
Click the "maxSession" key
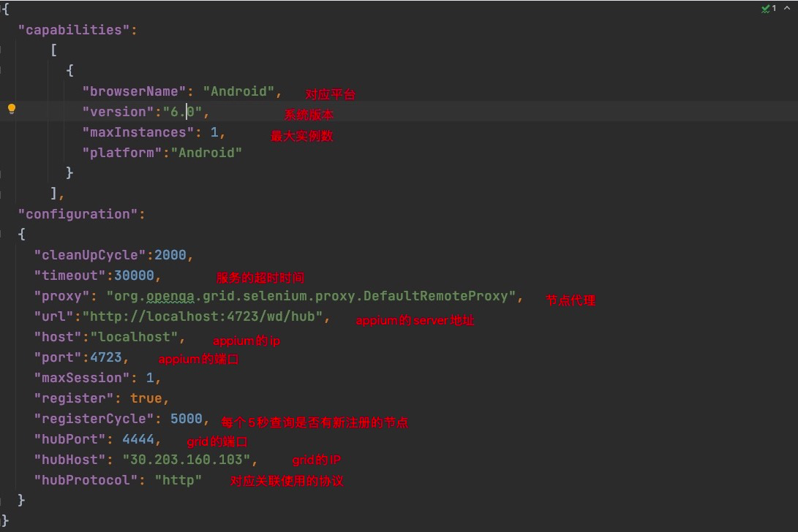[x=82, y=378]
